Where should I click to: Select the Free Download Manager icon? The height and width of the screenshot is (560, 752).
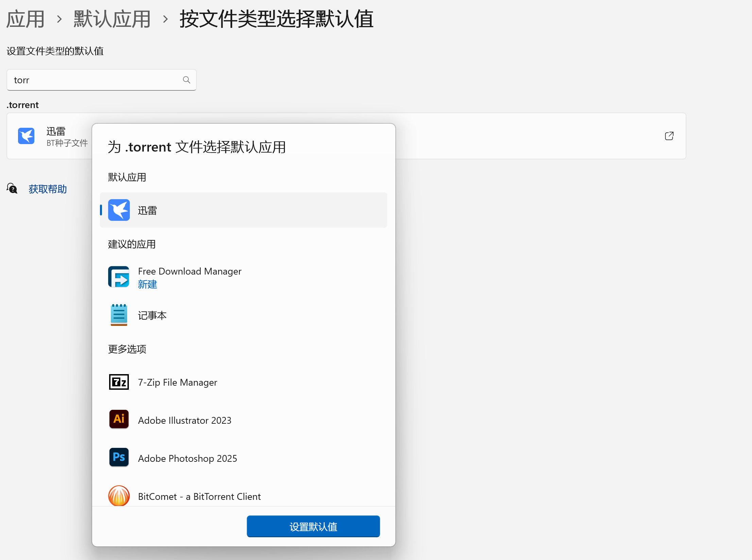pos(119,277)
